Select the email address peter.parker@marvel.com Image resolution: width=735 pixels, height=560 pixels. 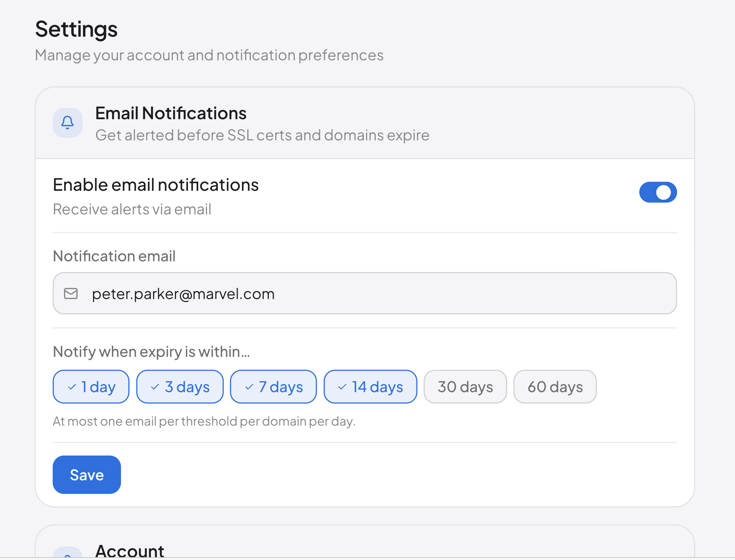pyautogui.click(x=183, y=293)
